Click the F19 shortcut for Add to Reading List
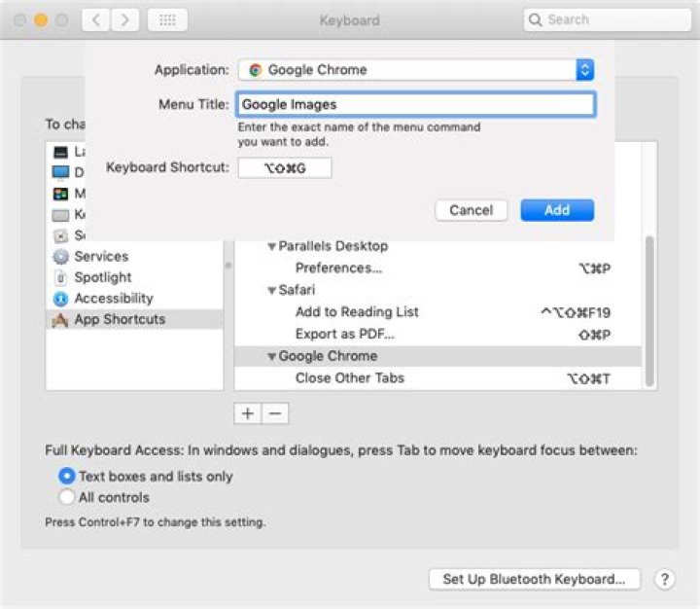 tap(576, 312)
